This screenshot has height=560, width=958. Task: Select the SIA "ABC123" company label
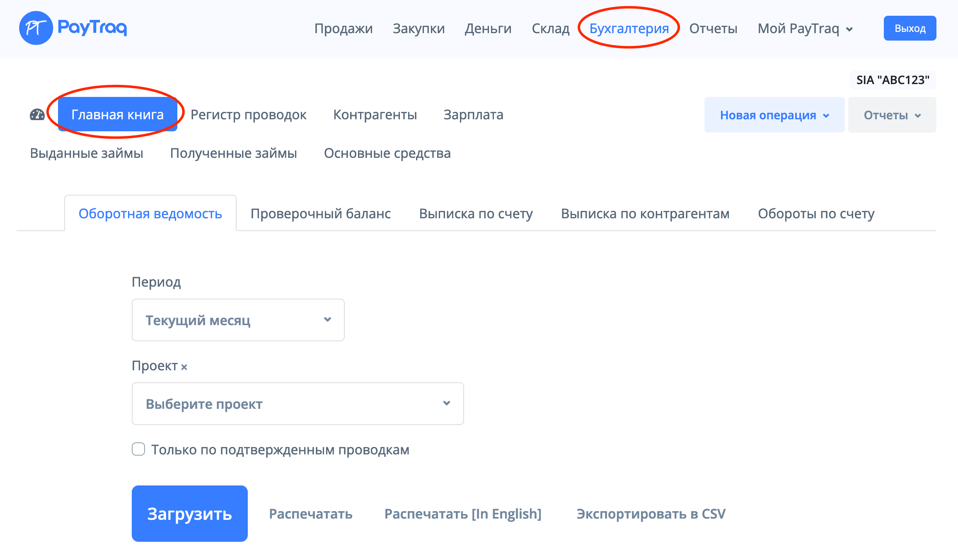coord(893,80)
